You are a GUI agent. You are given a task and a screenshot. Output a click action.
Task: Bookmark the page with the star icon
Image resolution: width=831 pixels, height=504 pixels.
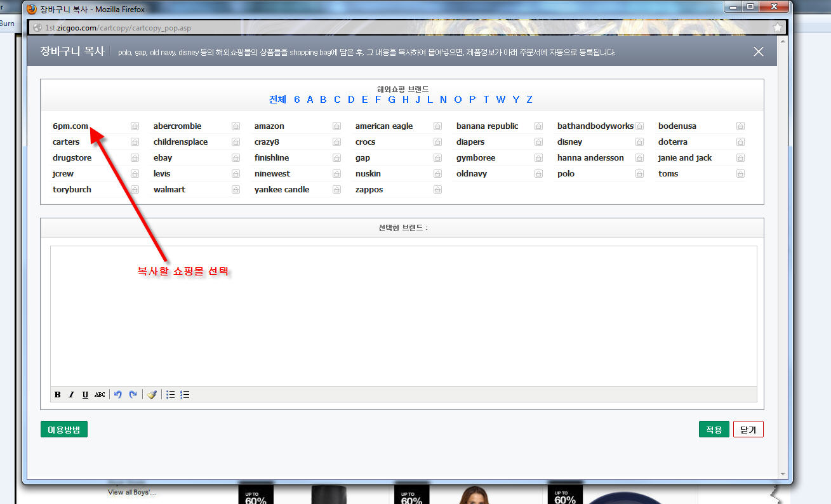click(778, 28)
